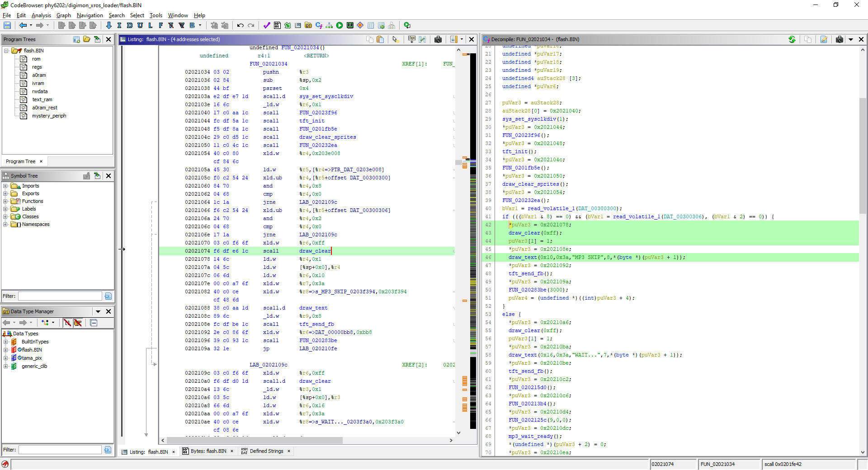The image size is (868, 470).
Task: Click the XREF[1] reference link
Action: coord(415,64)
